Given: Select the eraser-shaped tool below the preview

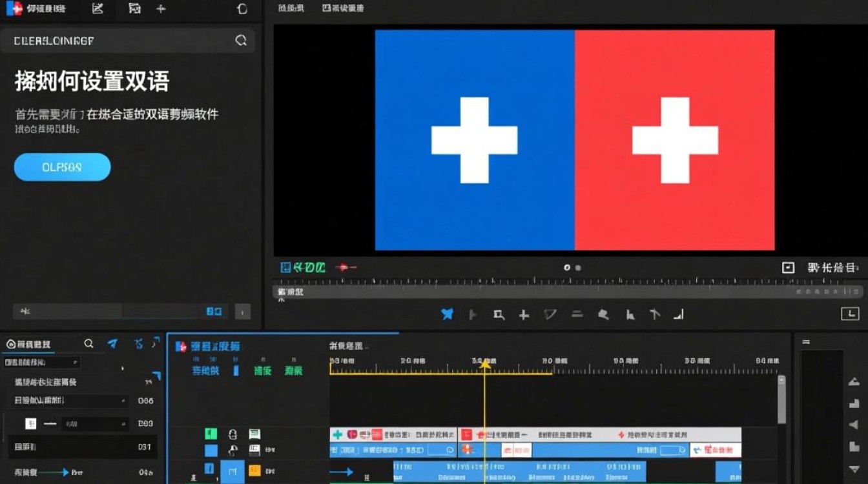Looking at the screenshot, I should click(x=603, y=314).
